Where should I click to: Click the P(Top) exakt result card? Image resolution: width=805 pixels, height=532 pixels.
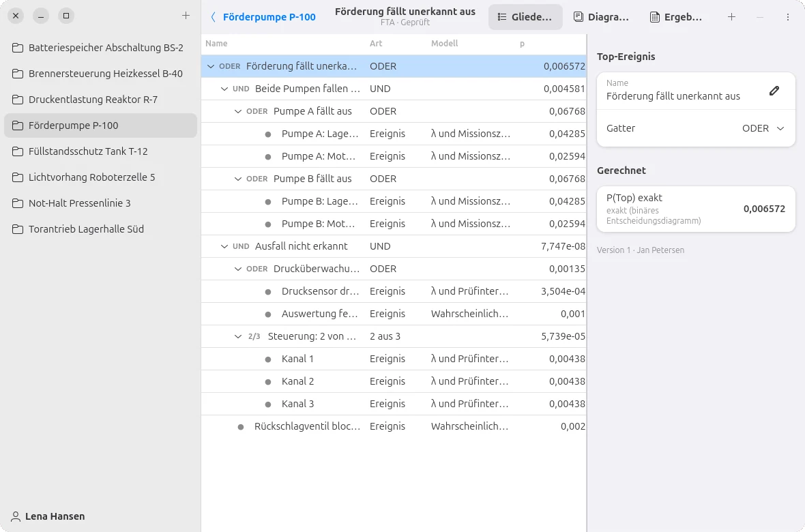tap(696, 209)
